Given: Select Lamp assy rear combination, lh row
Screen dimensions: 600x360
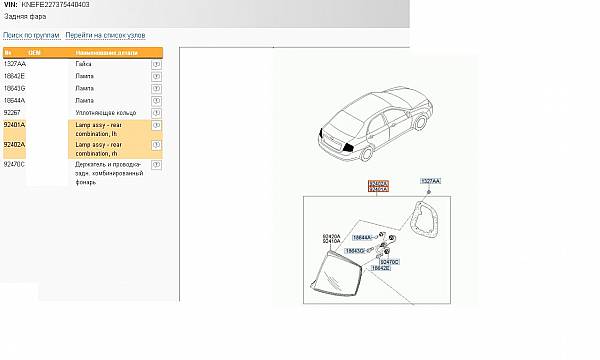Looking at the screenshot, I should [x=83, y=129].
